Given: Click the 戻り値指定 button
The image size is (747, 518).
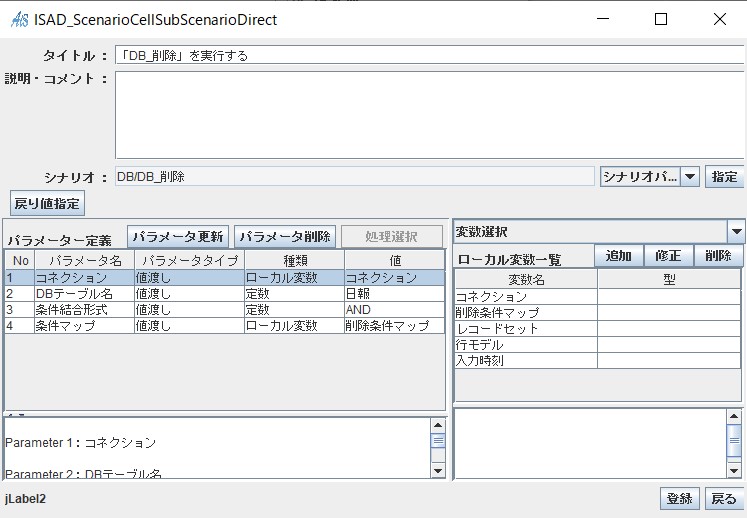Looking at the screenshot, I should coord(47,203).
